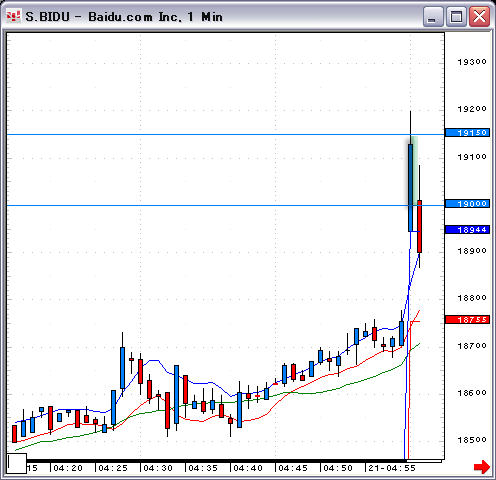The height and width of the screenshot is (480, 496).
Task: Click the green highlighted area beside tall candle
Action: click(x=415, y=169)
